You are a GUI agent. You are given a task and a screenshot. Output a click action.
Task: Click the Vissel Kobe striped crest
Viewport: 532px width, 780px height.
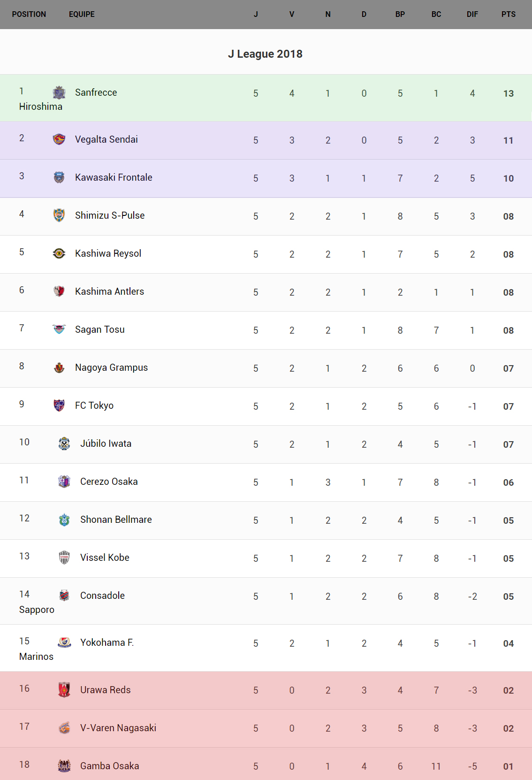[64, 558]
